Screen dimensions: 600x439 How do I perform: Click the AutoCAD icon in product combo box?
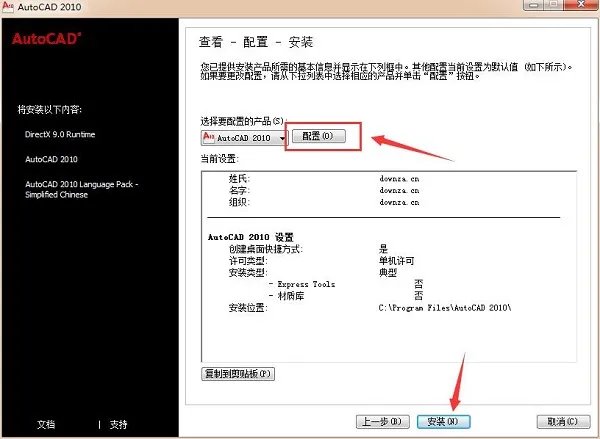coord(208,135)
